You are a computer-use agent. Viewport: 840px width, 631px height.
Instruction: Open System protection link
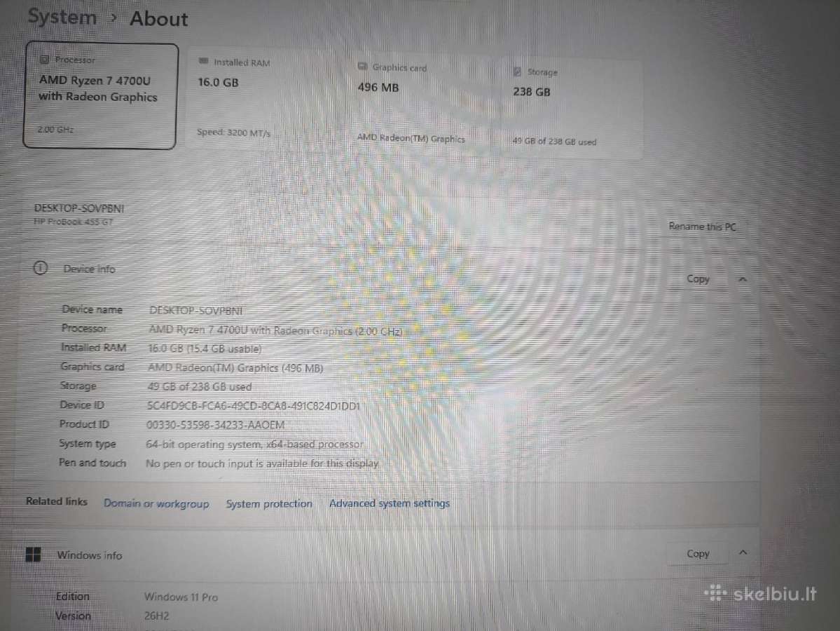click(x=269, y=504)
